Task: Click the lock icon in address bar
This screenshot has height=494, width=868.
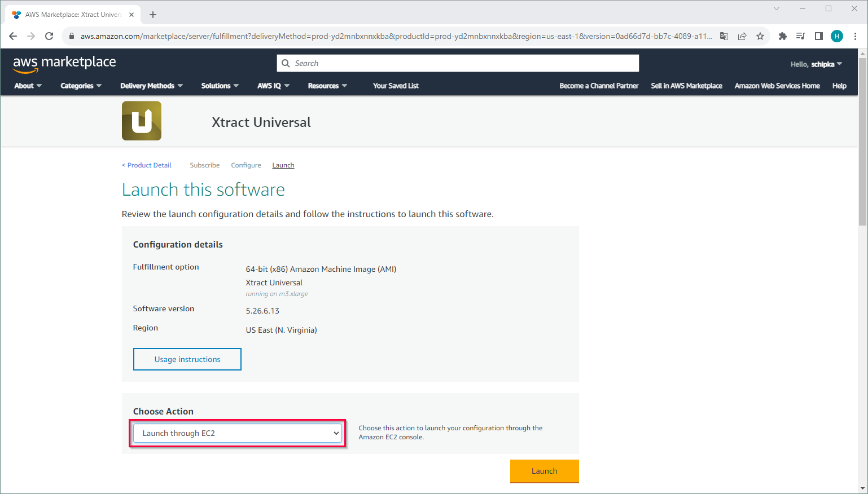Action: 71,36
